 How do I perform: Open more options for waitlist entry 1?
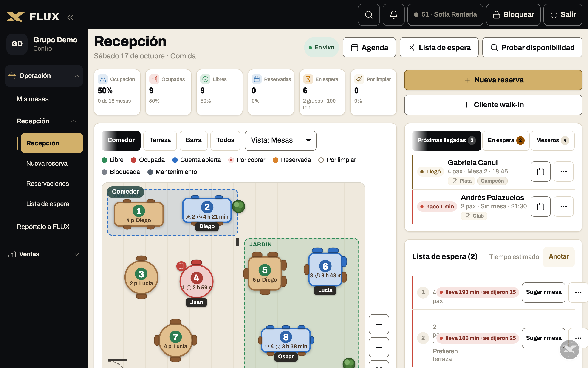point(578,292)
